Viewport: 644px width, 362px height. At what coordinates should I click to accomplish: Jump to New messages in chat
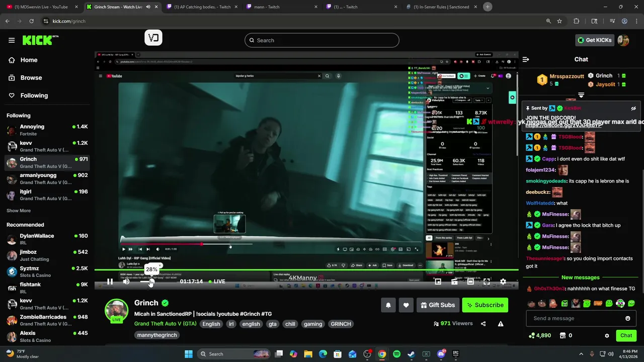[x=581, y=278]
